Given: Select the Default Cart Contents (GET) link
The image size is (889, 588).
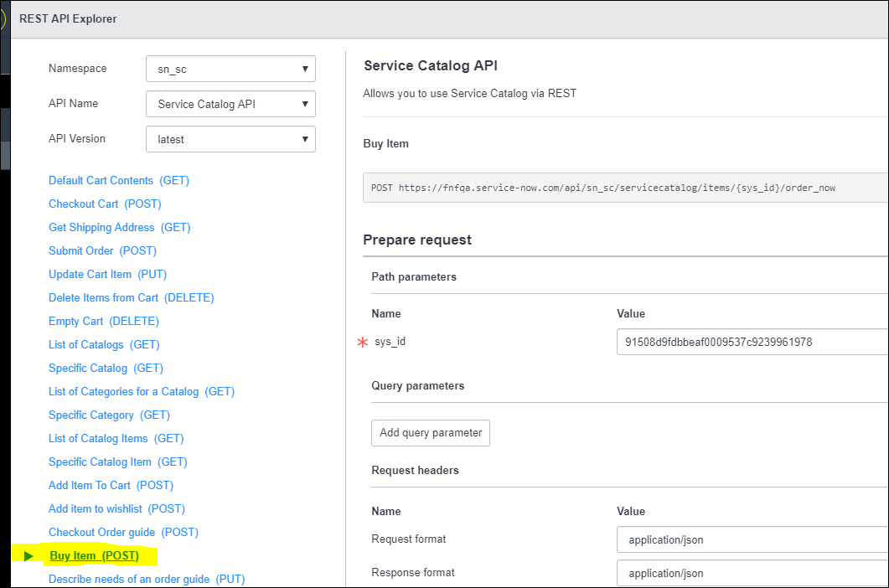Looking at the screenshot, I should (119, 181).
